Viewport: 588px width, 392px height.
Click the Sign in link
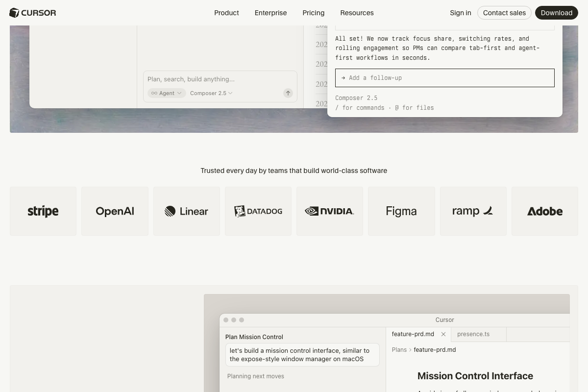tap(461, 13)
